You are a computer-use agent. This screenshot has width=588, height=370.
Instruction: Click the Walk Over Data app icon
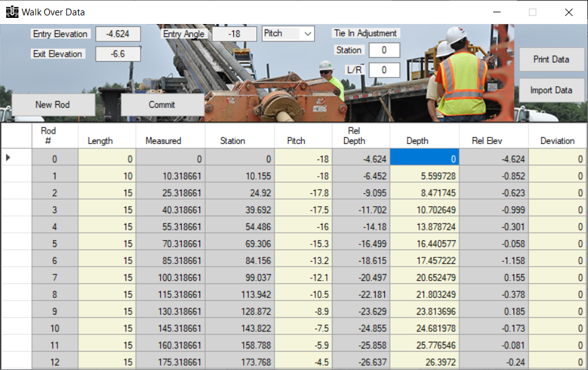[x=12, y=12]
